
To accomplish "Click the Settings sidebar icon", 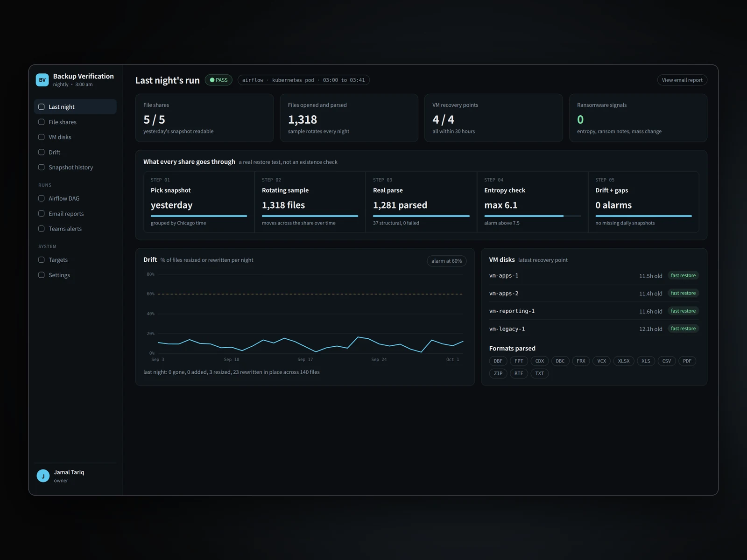I will click(x=42, y=275).
